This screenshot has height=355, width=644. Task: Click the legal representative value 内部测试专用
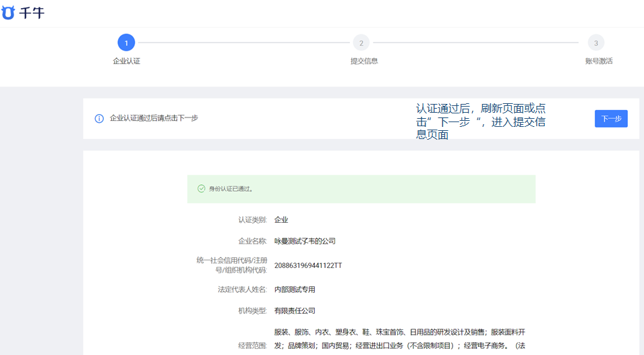[294, 290]
